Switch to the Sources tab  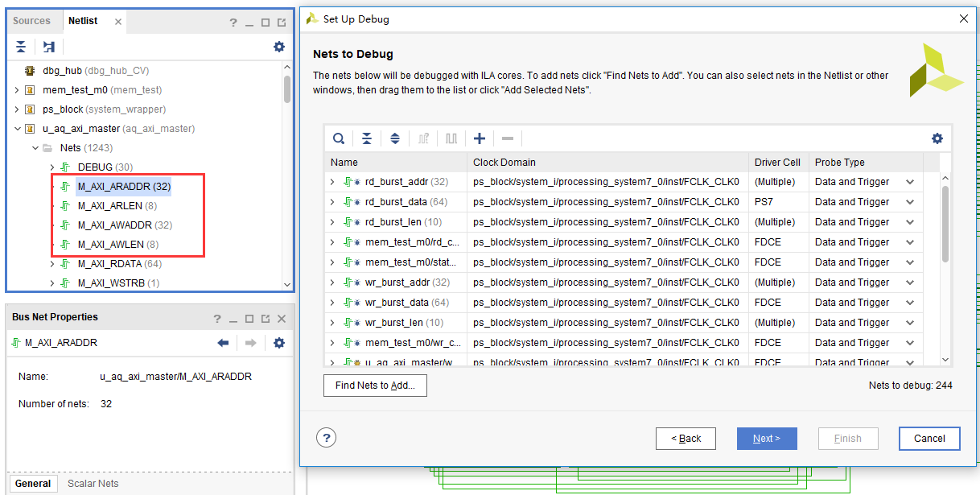point(31,21)
